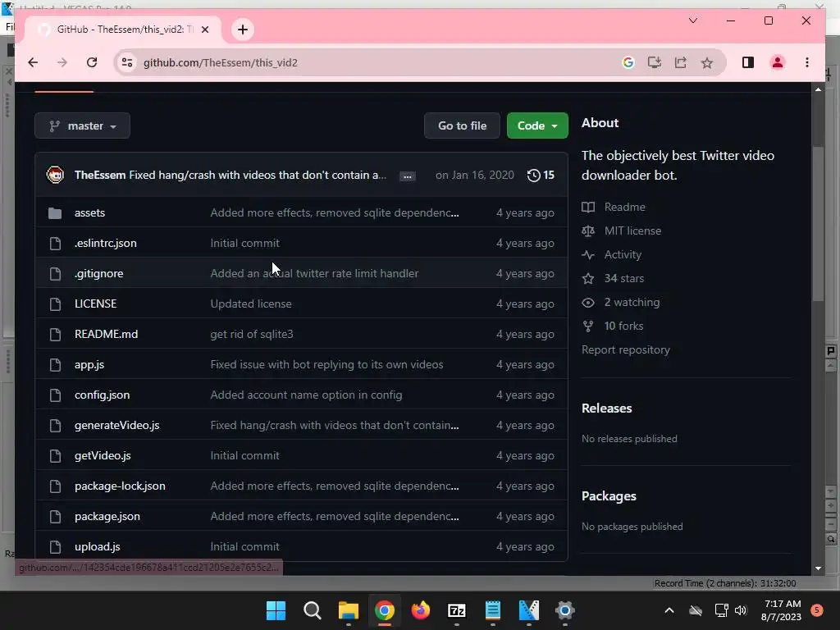Open 'Added an actual twitter rate limit handler' commit
The image size is (840, 630).
[314, 273]
